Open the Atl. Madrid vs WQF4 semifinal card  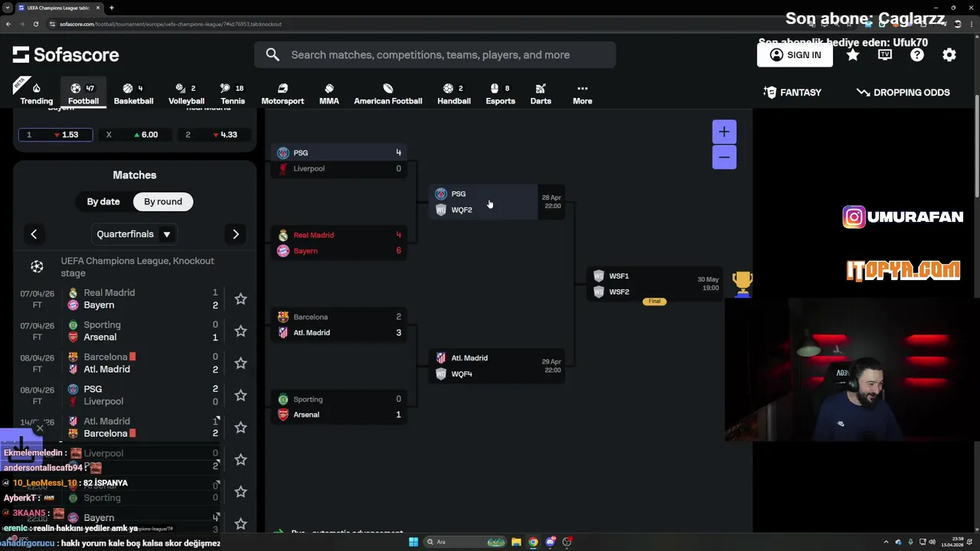point(498,366)
